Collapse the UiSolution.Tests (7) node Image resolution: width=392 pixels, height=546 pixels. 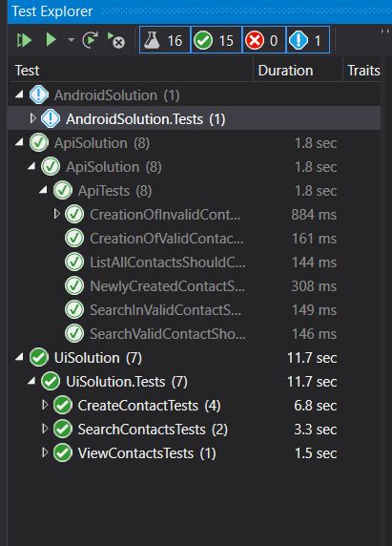click(x=31, y=381)
